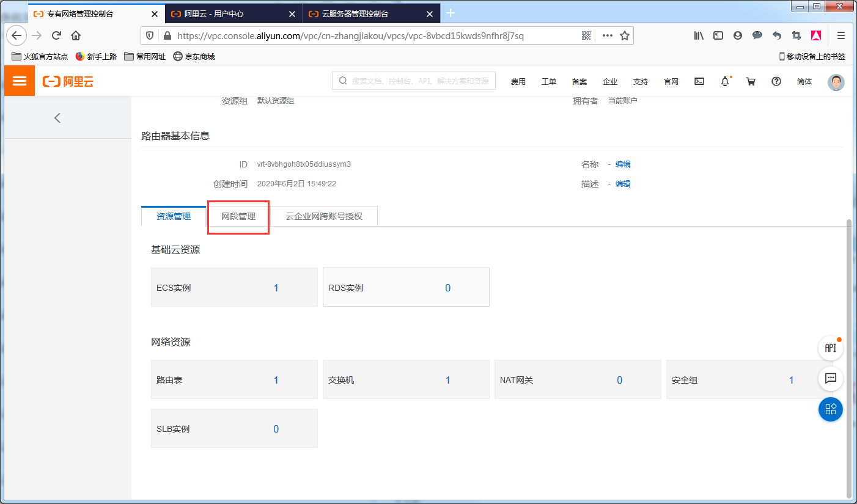Switch to the 网段管理 tab
This screenshot has width=857, height=504.
click(x=238, y=216)
